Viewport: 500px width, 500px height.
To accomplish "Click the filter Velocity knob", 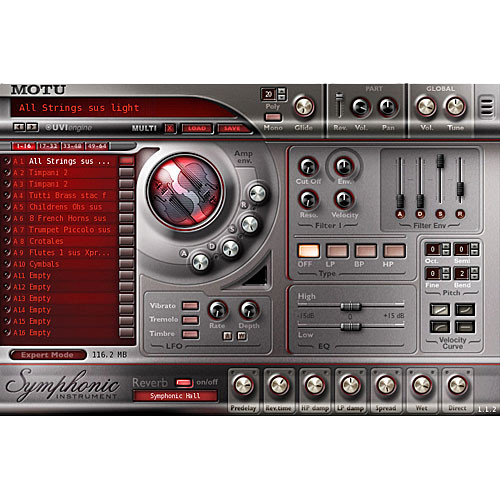I will pyautogui.click(x=344, y=199).
